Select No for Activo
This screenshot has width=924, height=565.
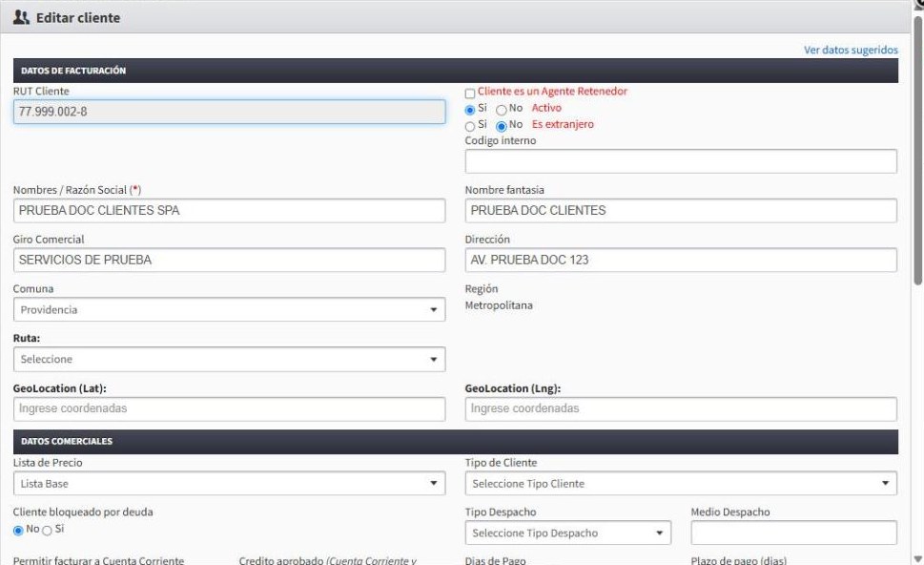click(x=501, y=110)
